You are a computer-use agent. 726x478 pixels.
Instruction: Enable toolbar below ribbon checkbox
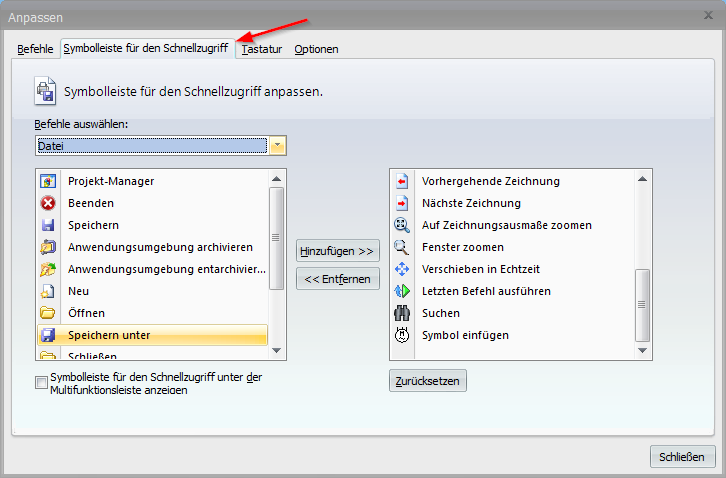point(41,382)
